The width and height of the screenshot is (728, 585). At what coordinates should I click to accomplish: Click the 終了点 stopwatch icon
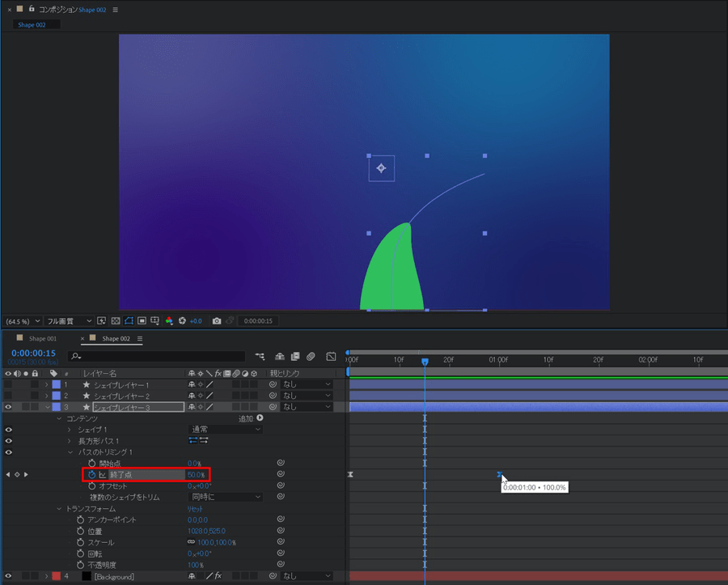pos(91,474)
